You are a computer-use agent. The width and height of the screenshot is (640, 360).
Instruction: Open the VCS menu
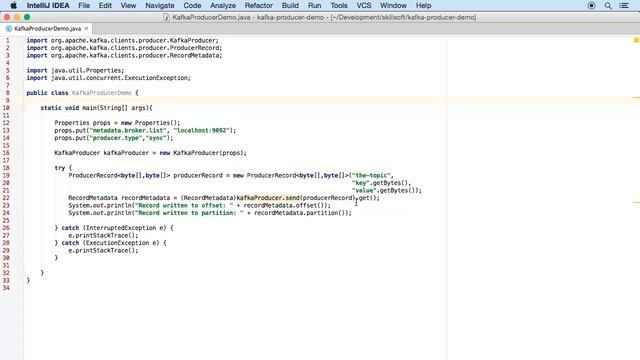(364, 5)
